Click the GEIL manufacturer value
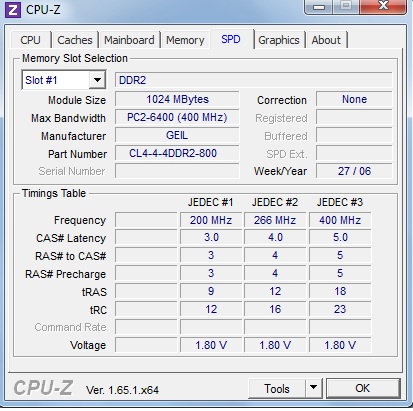The height and width of the screenshot is (411, 413). 177,135
